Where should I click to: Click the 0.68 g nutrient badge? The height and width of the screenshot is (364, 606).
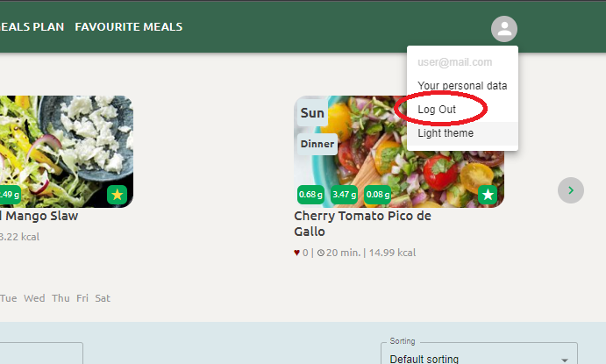pyautogui.click(x=310, y=195)
